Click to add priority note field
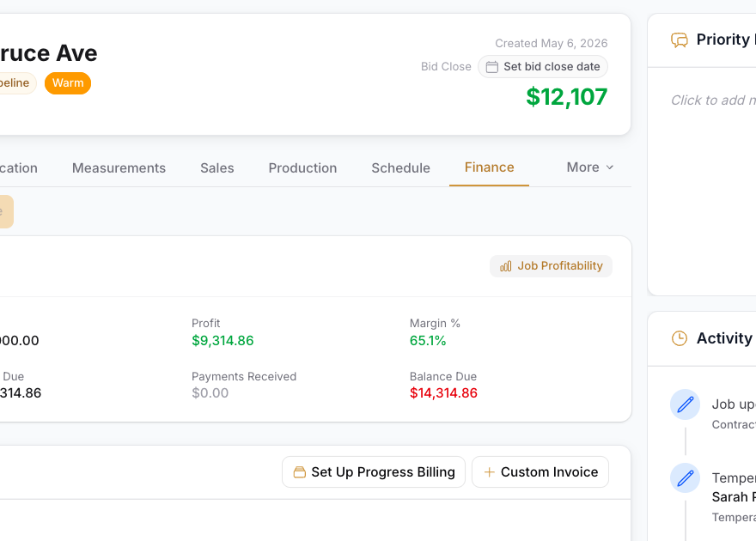The height and width of the screenshot is (541, 756). coord(713,100)
